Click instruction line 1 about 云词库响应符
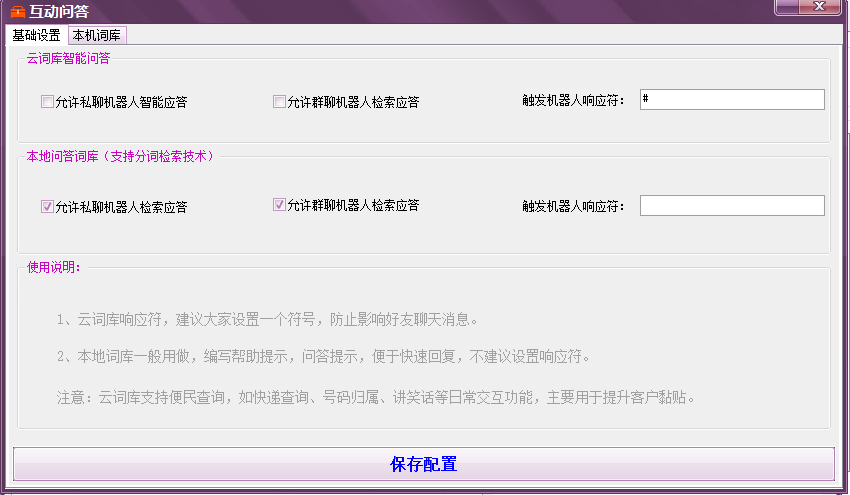The image size is (850, 495). click(x=268, y=320)
